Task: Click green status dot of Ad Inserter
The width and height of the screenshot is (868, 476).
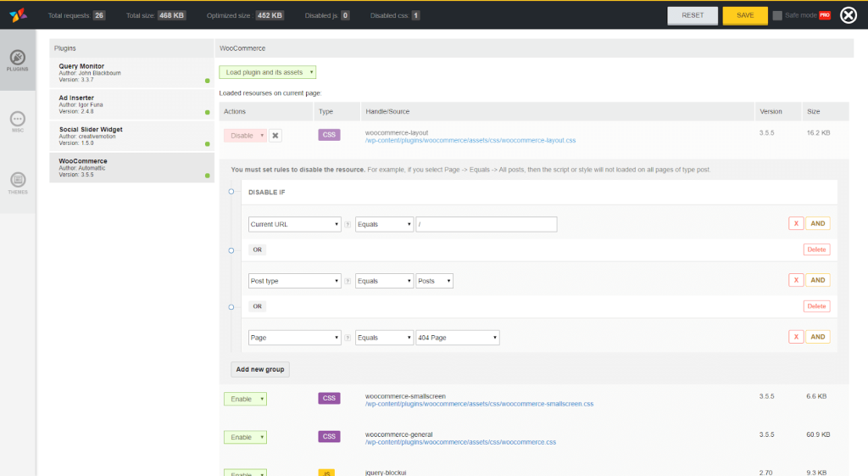Action: [208, 113]
